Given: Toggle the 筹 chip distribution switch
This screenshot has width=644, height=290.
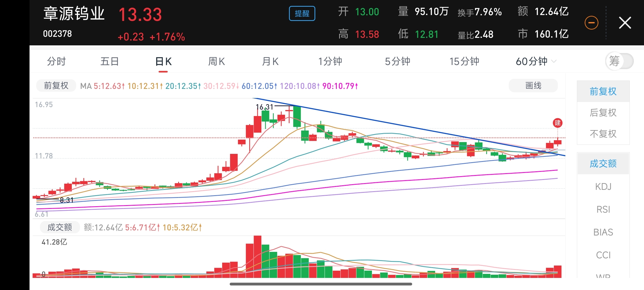Looking at the screenshot, I should (x=619, y=61).
